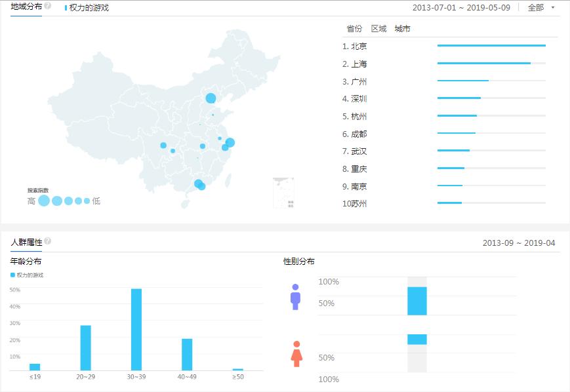Click the male percentage bar
Image resolution: width=570 pixels, height=392 pixels.
(x=417, y=301)
